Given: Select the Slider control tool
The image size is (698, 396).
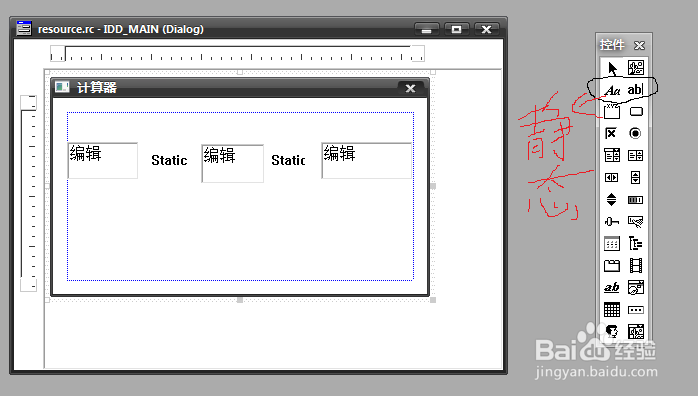Looking at the screenshot, I should coord(612,221).
